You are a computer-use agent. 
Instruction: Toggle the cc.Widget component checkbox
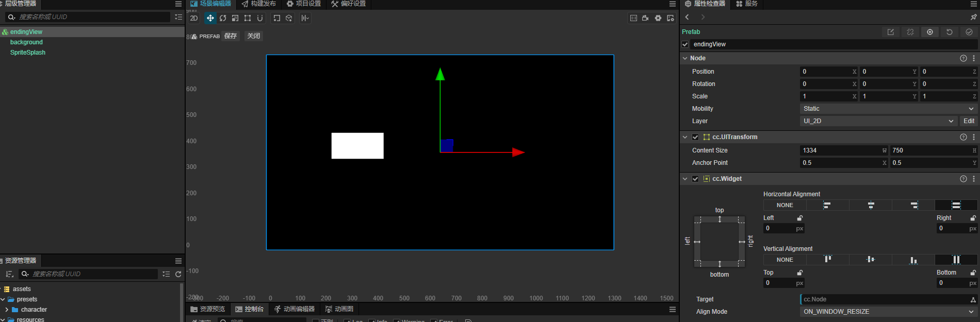click(x=695, y=179)
